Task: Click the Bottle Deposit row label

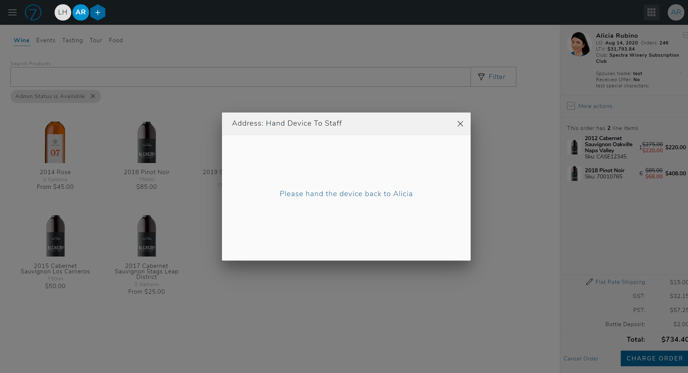Action: 625,324
